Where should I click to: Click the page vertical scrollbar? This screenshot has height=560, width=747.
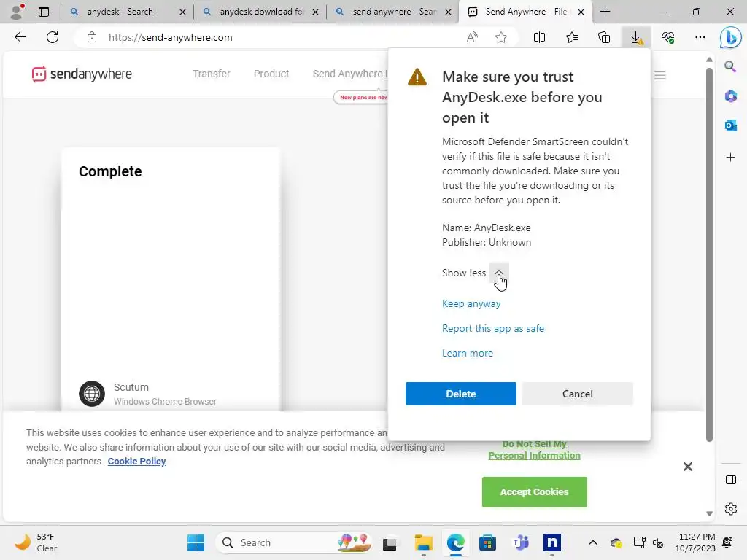pyautogui.click(x=709, y=254)
